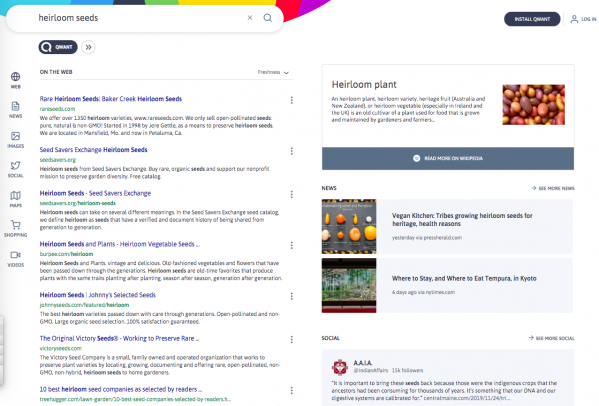Open Seed Savers Exchange Heirloom Seeds link

pos(94,150)
